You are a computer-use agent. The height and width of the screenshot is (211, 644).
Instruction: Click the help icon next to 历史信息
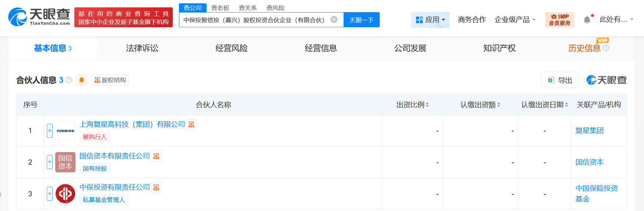click(x=606, y=48)
